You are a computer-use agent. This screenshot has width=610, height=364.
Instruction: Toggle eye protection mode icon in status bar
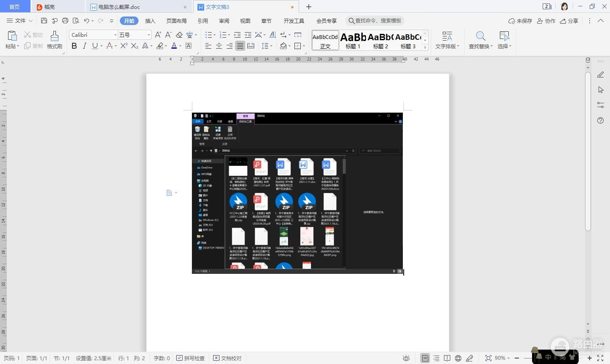point(406,358)
